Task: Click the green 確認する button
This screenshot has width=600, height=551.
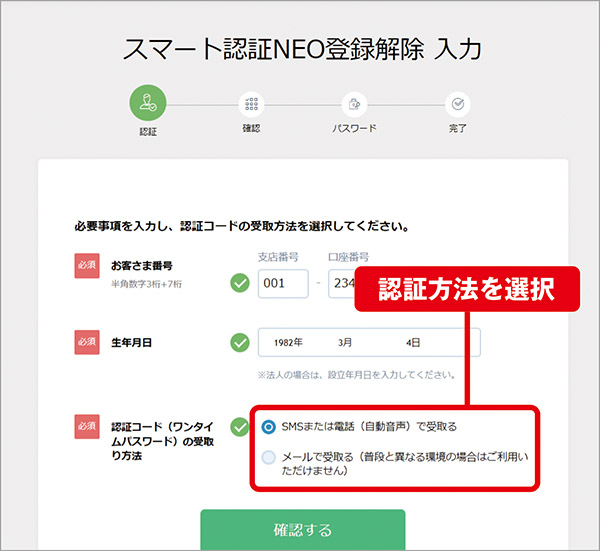Action: coord(303,530)
